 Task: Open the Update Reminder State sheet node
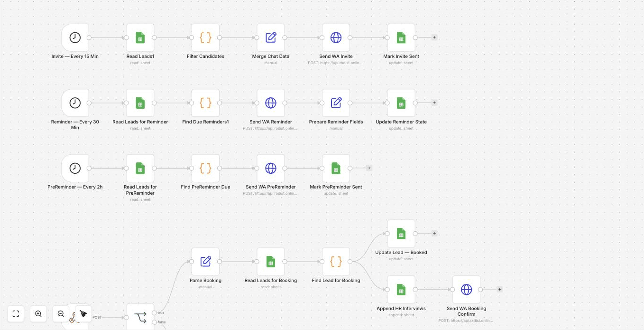(401, 103)
